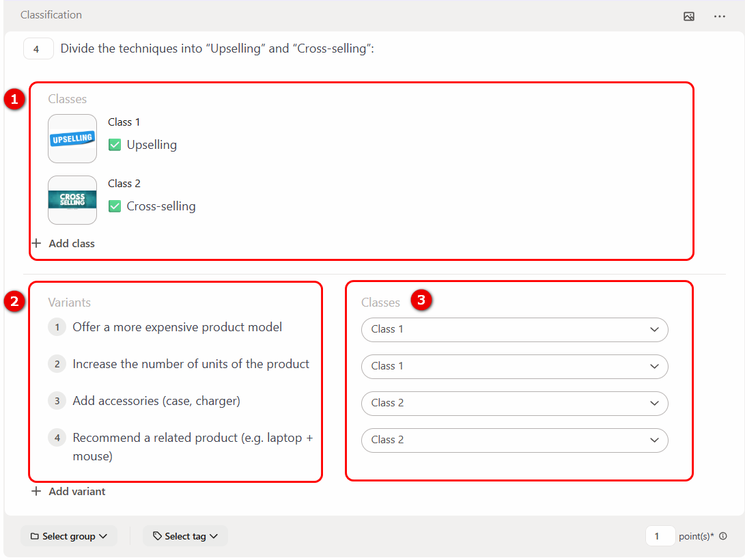The image size is (745, 560).
Task: Click the plus icon beside Add variant
Action: click(37, 491)
